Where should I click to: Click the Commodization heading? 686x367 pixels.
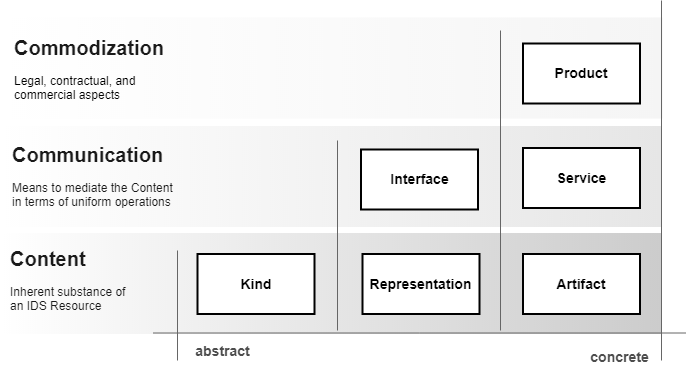[89, 48]
